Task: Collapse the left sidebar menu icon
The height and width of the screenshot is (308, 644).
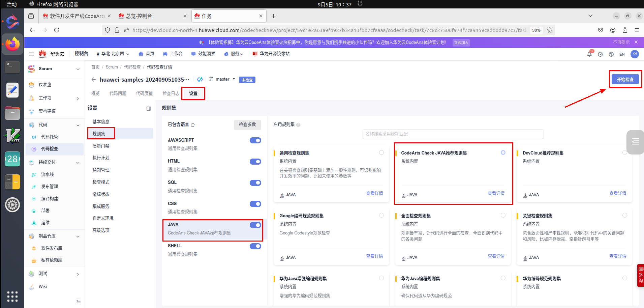Action: coord(79,301)
